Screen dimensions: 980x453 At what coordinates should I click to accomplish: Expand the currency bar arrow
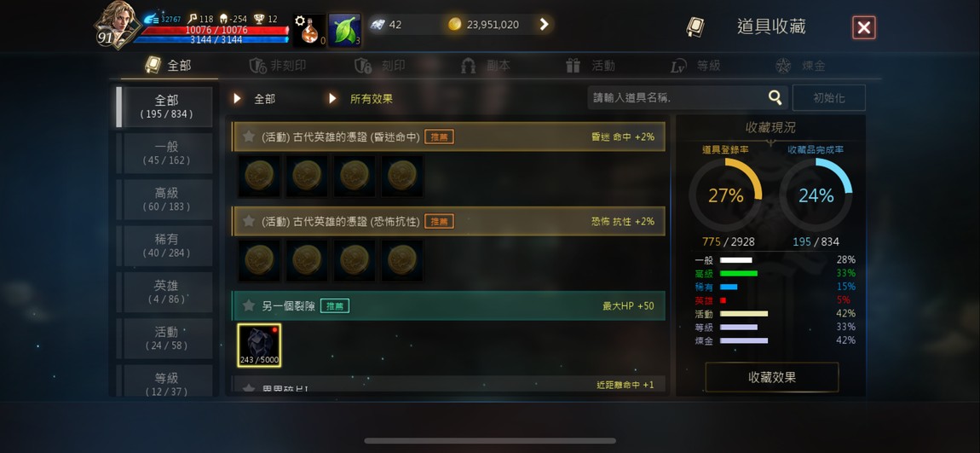pyautogui.click(x=544, y=25)
